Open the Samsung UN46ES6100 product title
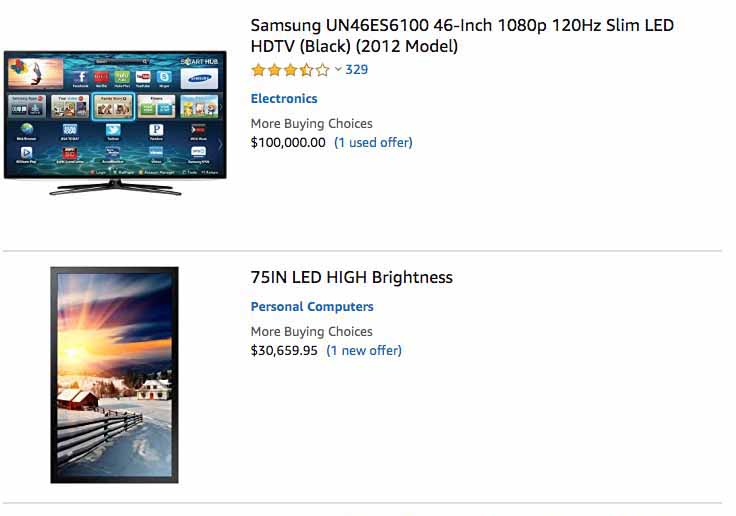Screen dimensions: 736x516 coord(462,36)
